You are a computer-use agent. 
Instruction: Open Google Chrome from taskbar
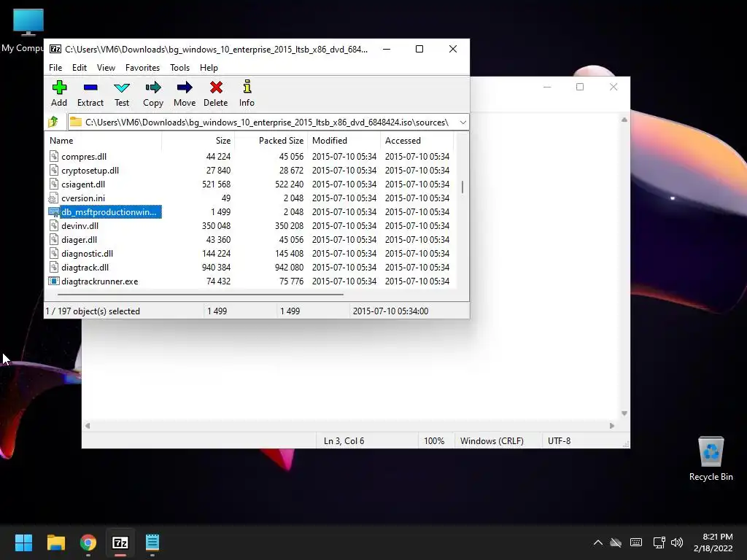click(x=88, y=542)
